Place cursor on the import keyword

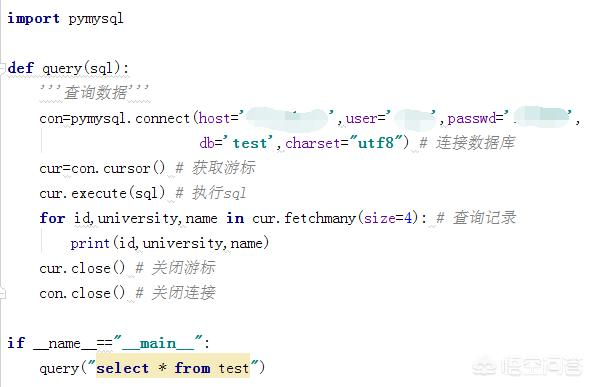coord(33,18)
